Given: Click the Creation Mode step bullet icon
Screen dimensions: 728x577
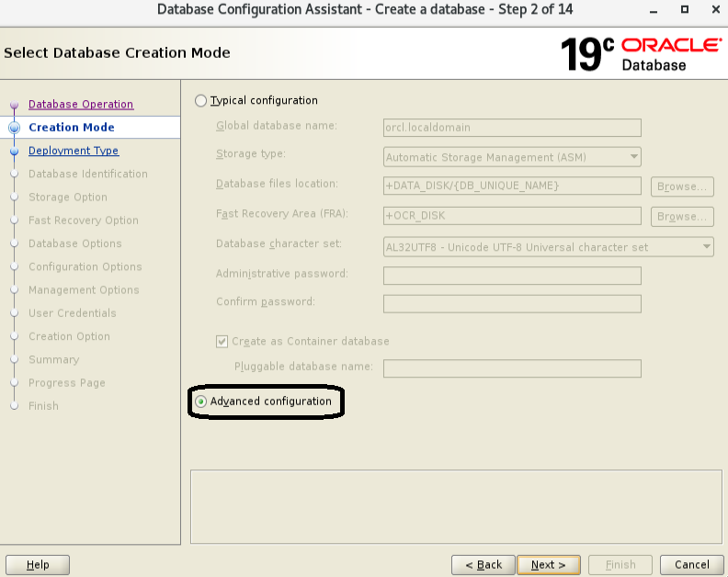Looking at the screenshot, I should 15,128.
